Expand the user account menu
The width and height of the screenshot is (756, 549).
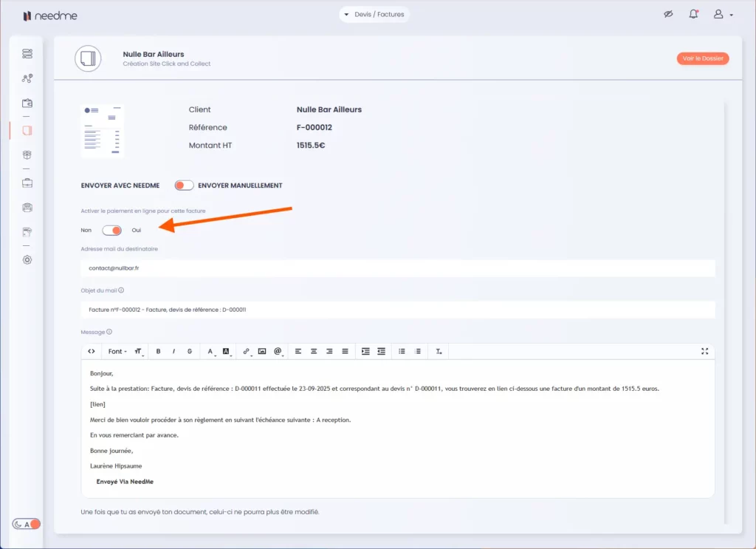pyautogui.click(x=722, y=15)
